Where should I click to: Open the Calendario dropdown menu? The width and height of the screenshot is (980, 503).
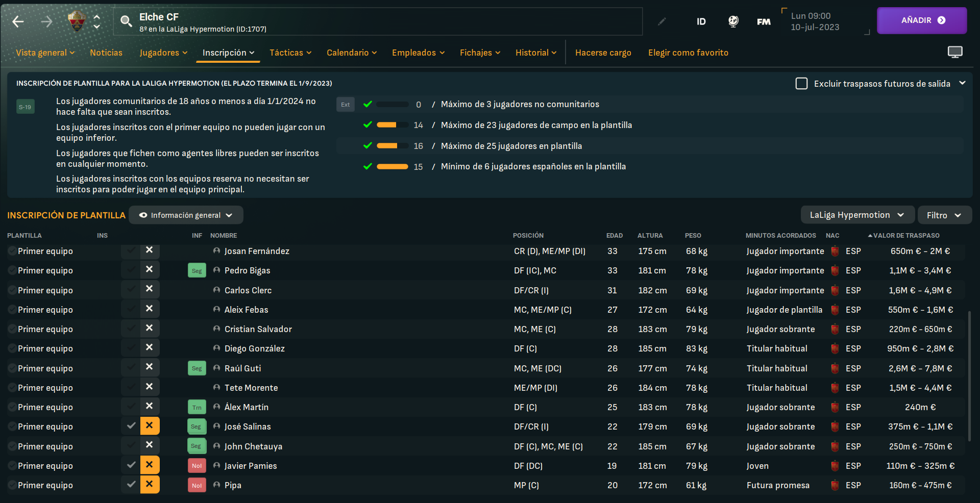pos(352,53)
